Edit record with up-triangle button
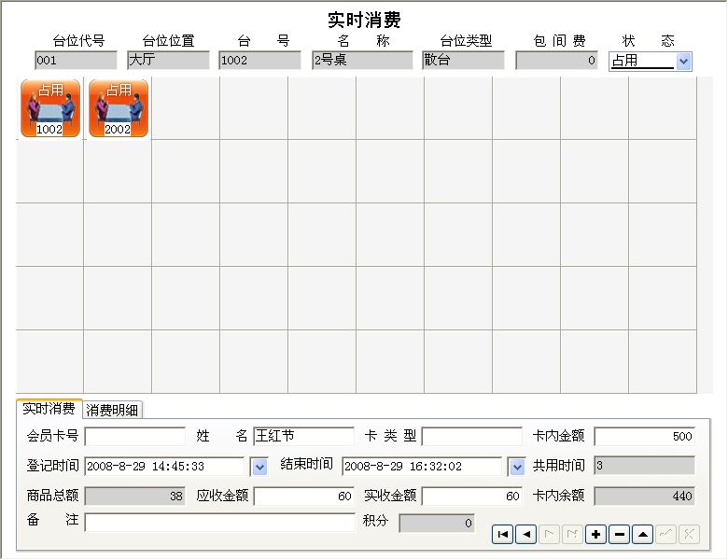The width and height of the screenshot is (728, 560). point(642,535)
